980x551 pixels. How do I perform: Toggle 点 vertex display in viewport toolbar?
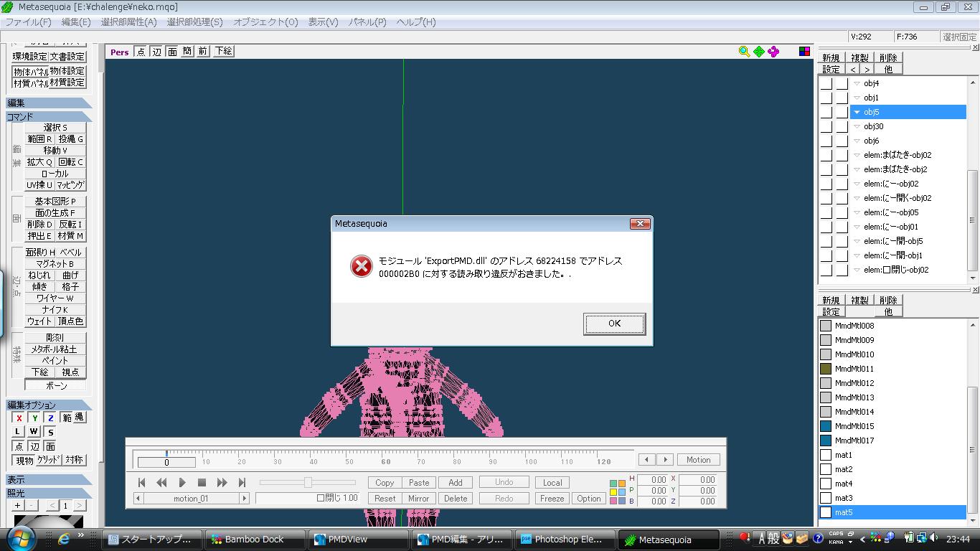[x=141, y=52]
